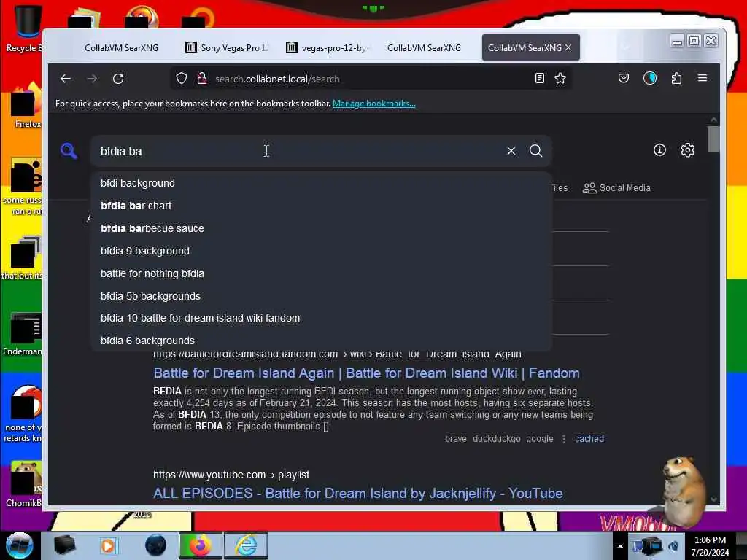Image resolution: width=747 pixels, height=560 pixels.
Task: Open the Enderman desktop icon
Action: [24, 333]
